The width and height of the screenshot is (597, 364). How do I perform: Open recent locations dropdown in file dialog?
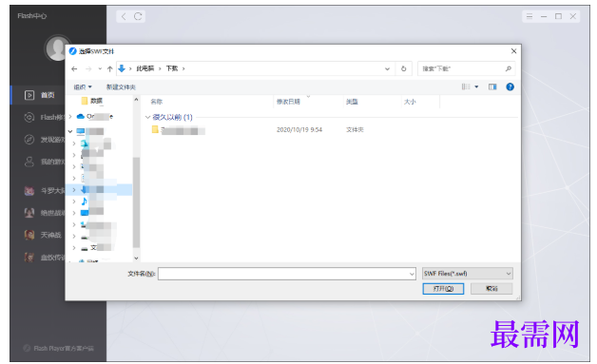pyautogui.click(x=100, y=69)
